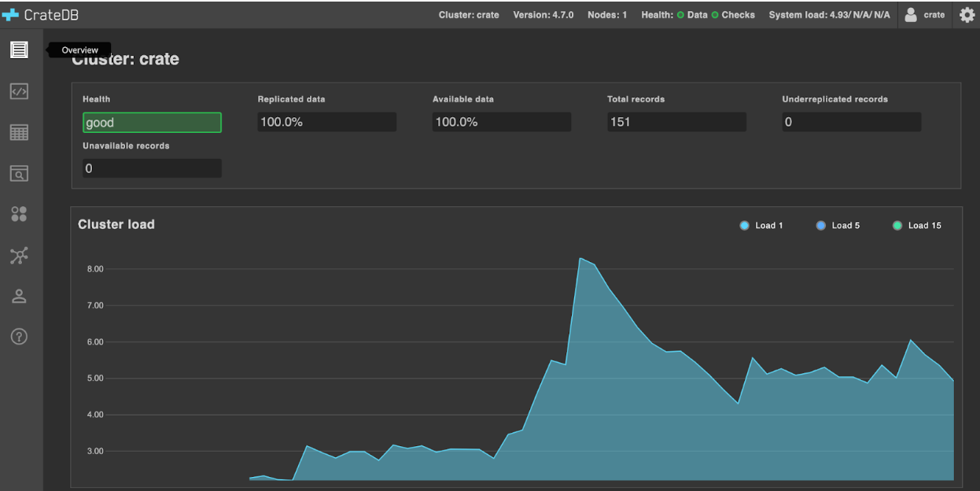This screenshot has height=491, width=980.
Task: Open the crate user account menu
Action: click(x=924, y=14)
